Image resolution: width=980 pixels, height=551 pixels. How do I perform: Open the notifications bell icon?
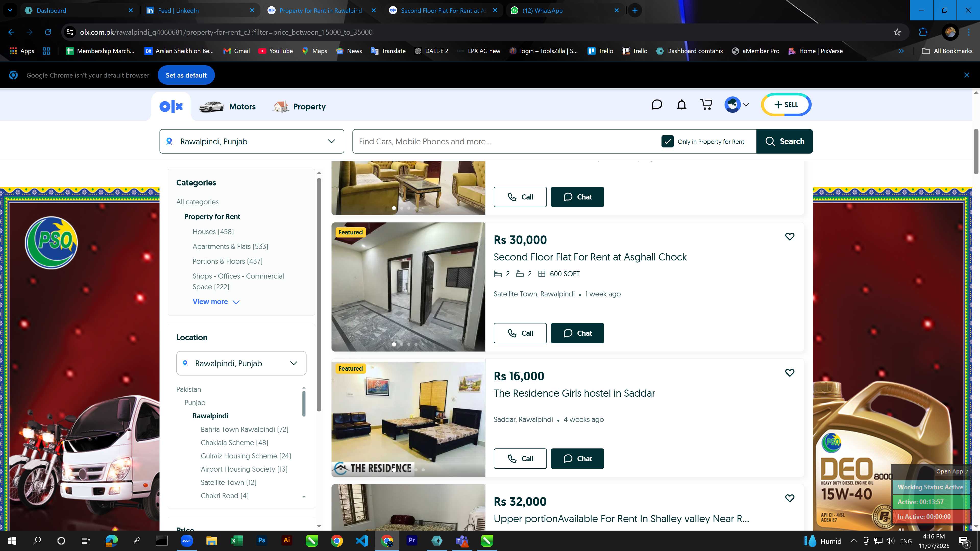coord(681,105)
